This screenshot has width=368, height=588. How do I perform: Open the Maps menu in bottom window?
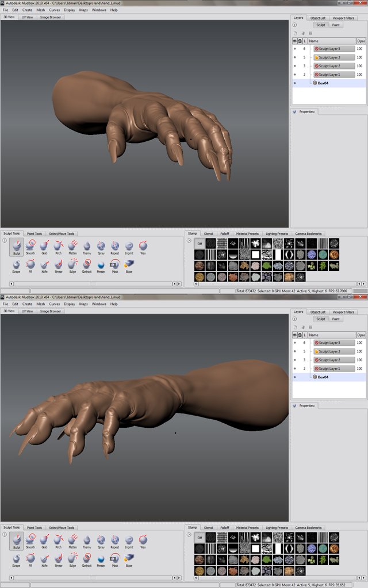[x=83, y=304]
